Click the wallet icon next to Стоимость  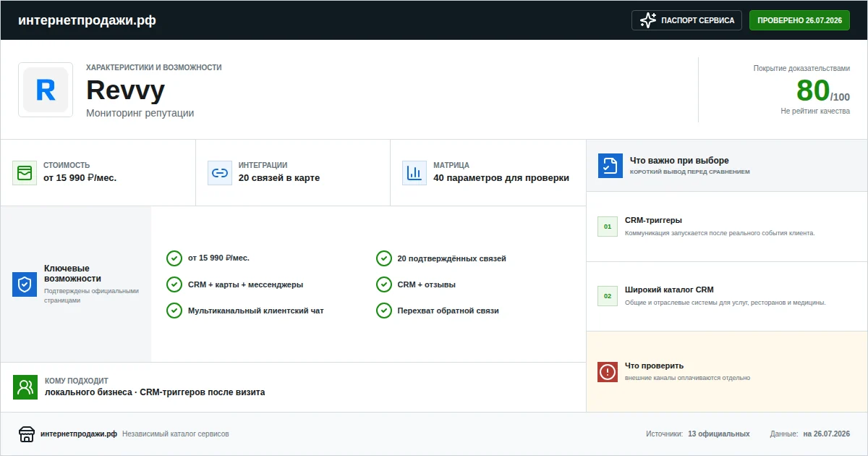coord(25,173)
